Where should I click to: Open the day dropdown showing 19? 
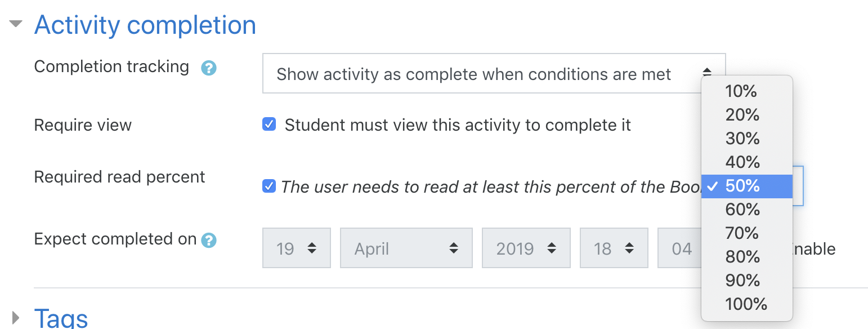(297, 248)
